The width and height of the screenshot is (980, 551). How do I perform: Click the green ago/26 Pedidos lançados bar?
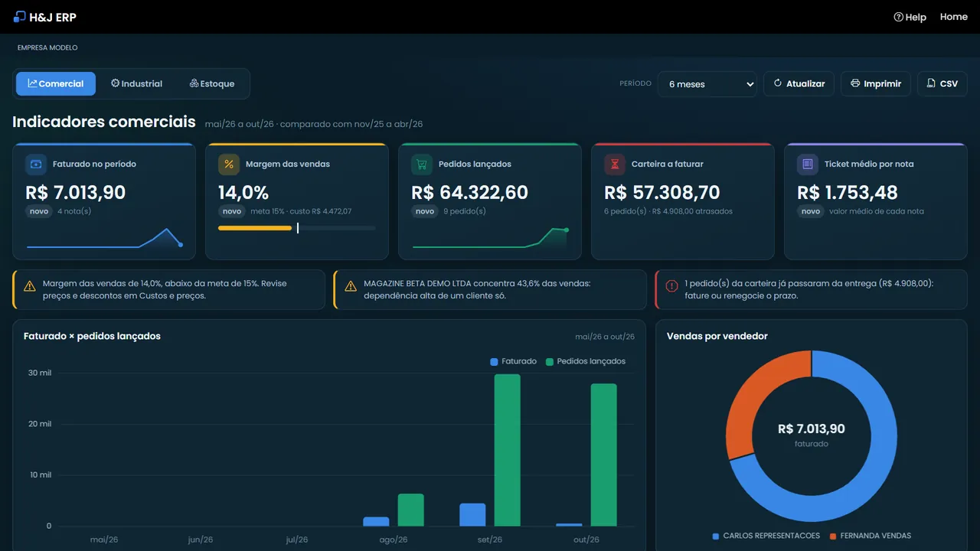click(411, 510)
